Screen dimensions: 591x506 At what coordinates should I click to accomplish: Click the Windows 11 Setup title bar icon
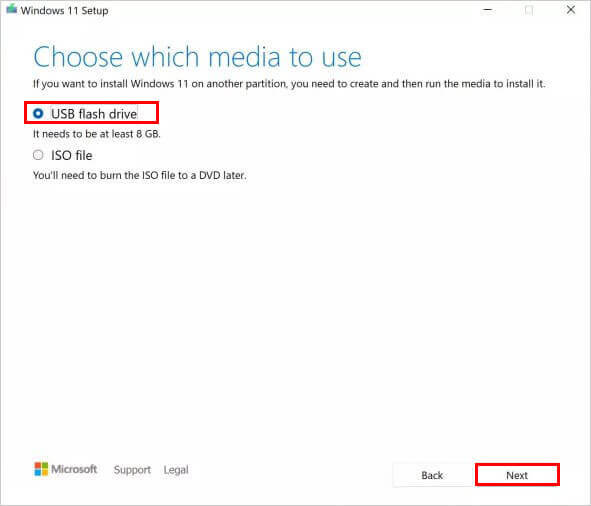[x=12, y=9]
